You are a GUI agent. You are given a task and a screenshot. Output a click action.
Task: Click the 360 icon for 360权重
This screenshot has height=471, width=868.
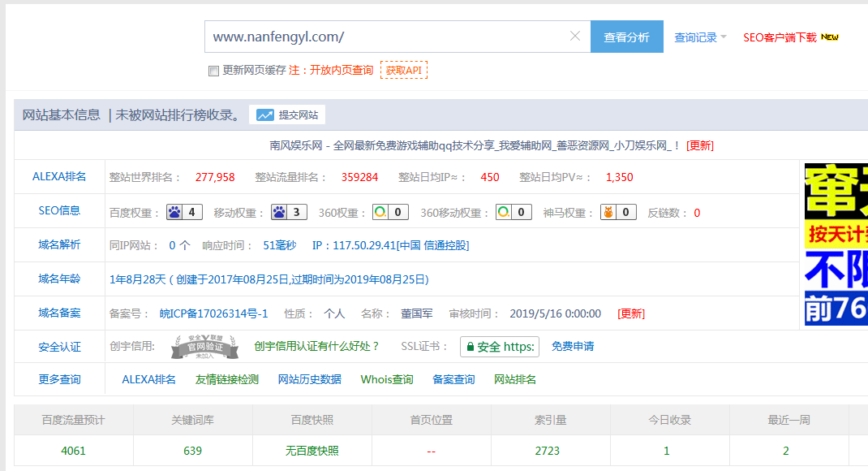tap(380, 212)
